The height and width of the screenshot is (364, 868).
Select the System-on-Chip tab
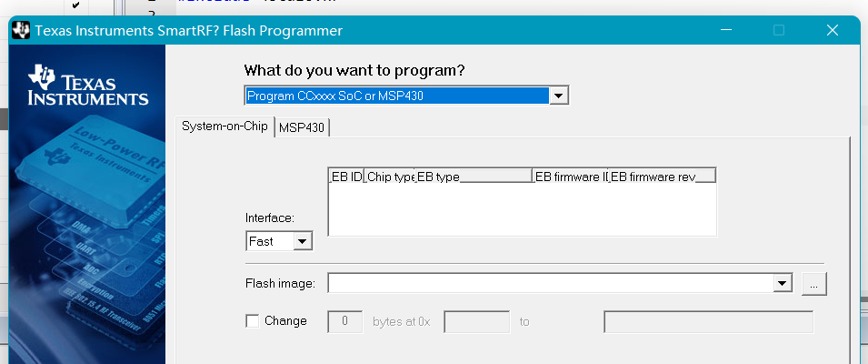click(224, 126)
